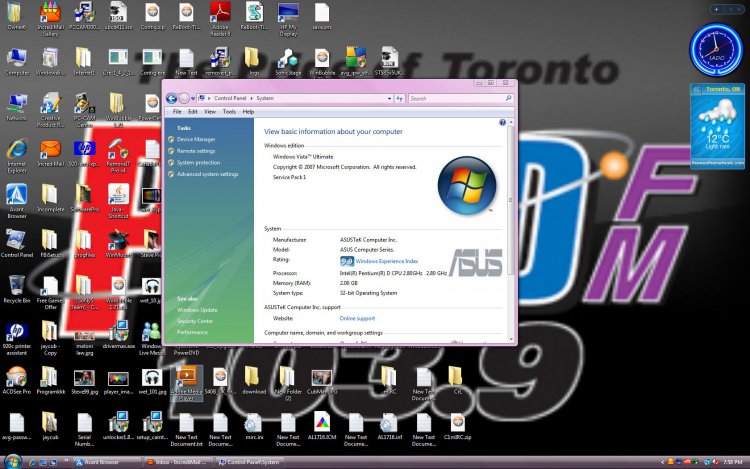Click the rating score badge icon
This screenshot has width=750, height=469.
point(346,261)
